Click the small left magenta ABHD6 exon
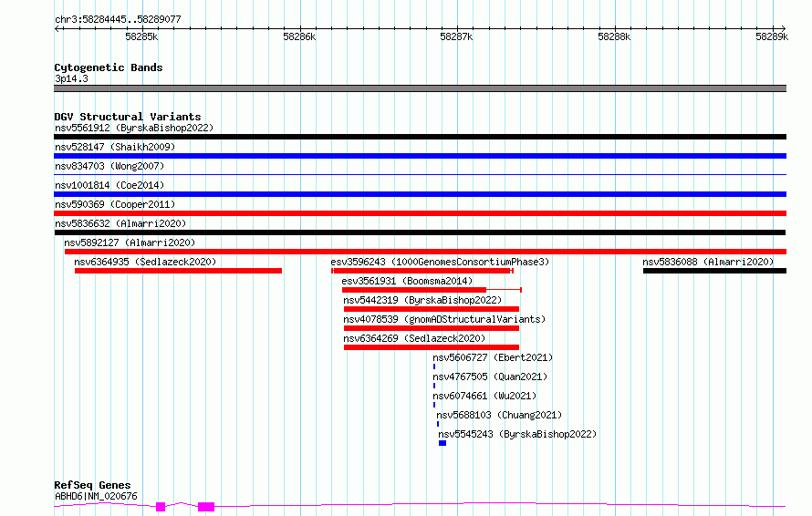Viewport: 812px width, 516px height. pyautogui.click(x=161, y=507)
